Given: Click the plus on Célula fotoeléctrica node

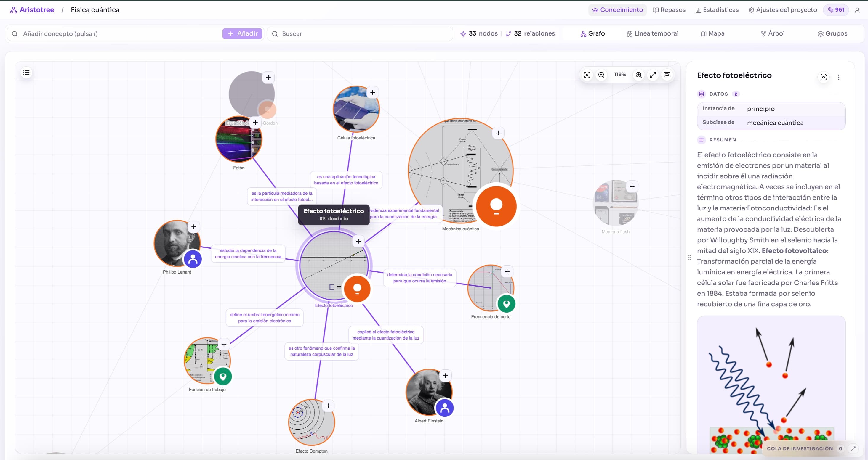Looking at the screenshot, I should click(372, 92).
